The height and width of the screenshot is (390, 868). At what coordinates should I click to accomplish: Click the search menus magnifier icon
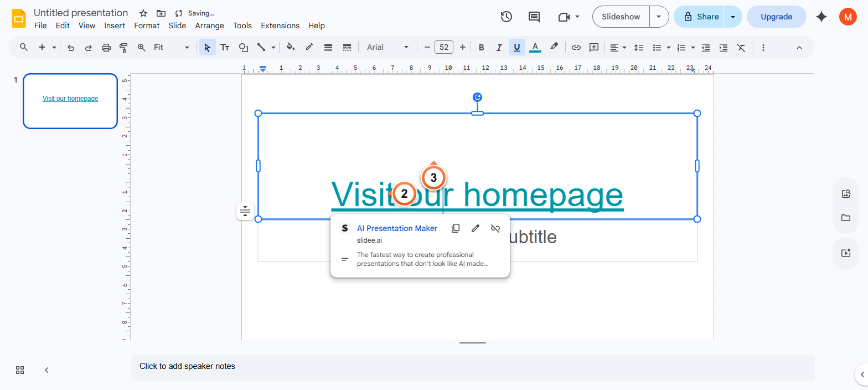[24, 47]
